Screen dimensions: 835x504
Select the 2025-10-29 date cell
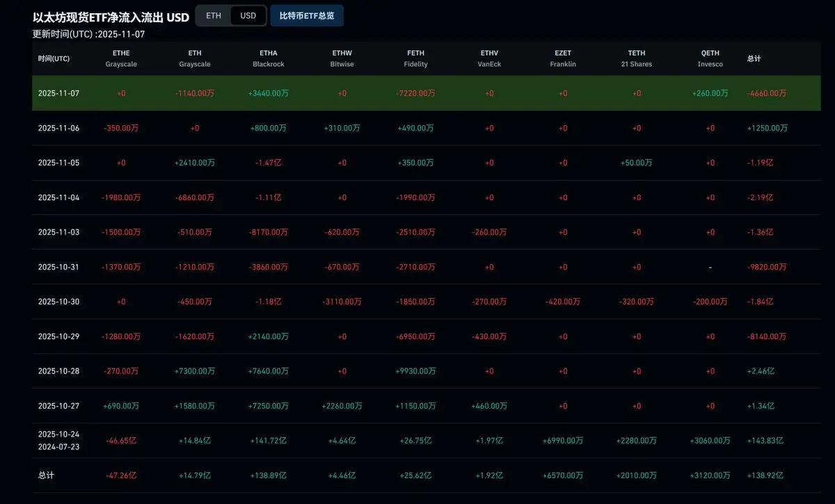point(58,336)
